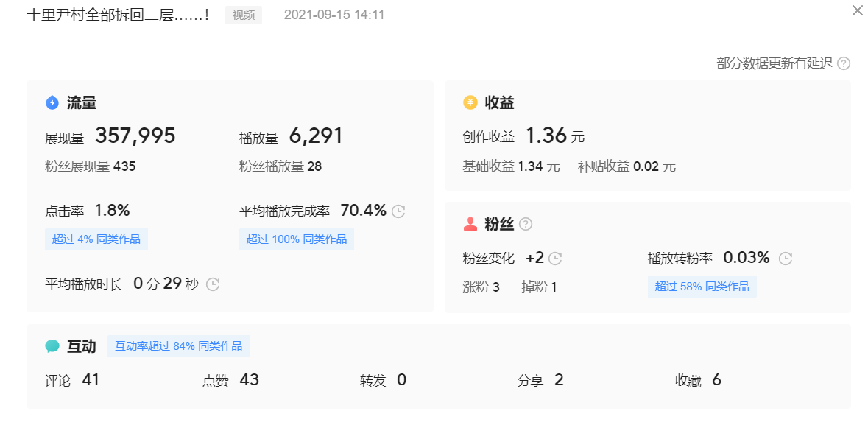Screen dimensions: 868x442
Task: Click the clock icon beside 平均播放时长
Action: pyautogui.click(x=213, y=283)
